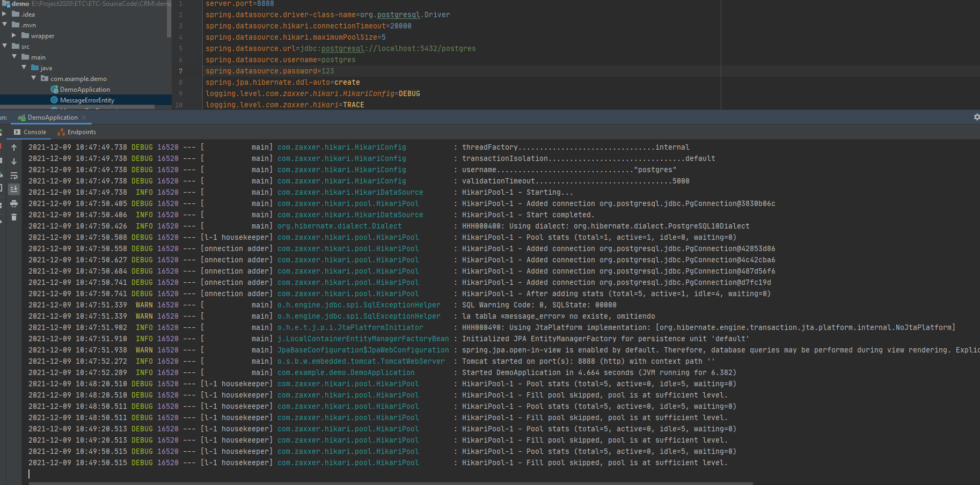Collapse the src folder
Screen dimensions: 980x485
tap(5, 46)
